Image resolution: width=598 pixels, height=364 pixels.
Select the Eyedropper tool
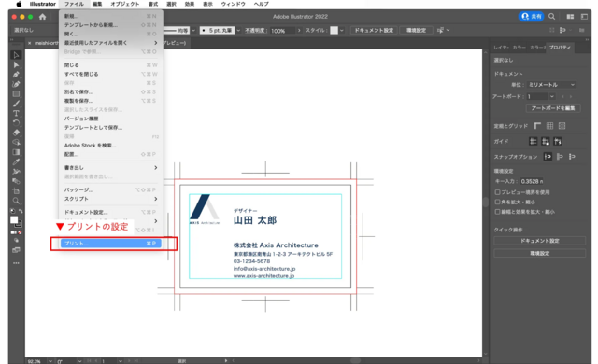pyautogui.click(x=16, y=161)
